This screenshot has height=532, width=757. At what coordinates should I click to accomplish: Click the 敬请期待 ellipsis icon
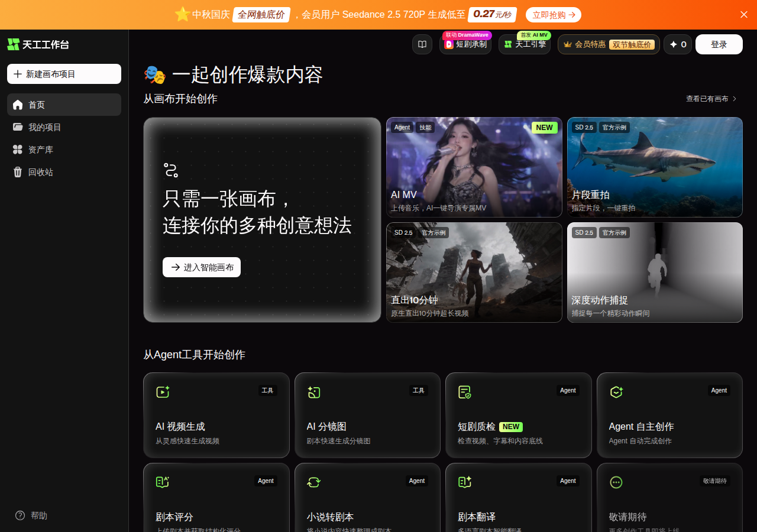coord(616,482)
